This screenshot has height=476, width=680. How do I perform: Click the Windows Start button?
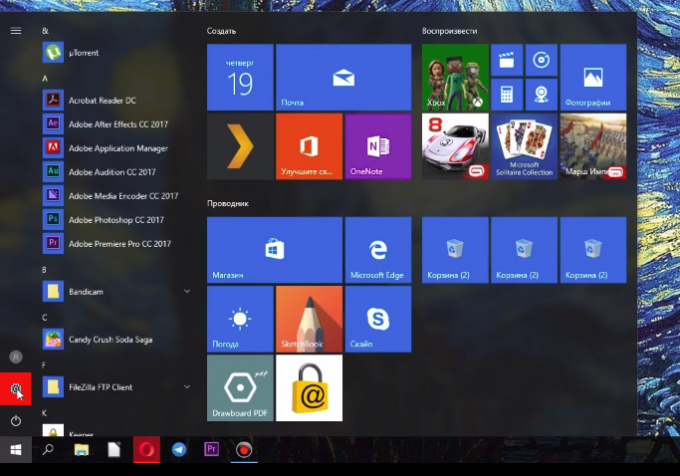point(16,450)
